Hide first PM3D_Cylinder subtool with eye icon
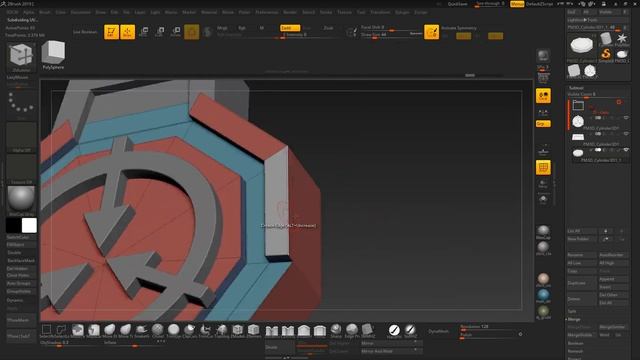640x360 pixels. click(x=626, y=118)
